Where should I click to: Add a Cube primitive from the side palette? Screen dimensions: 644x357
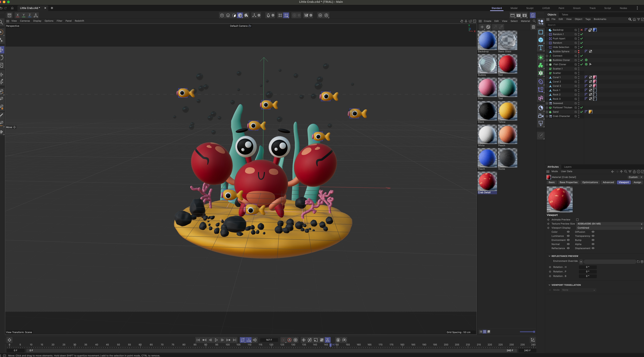tap(541, 40)
